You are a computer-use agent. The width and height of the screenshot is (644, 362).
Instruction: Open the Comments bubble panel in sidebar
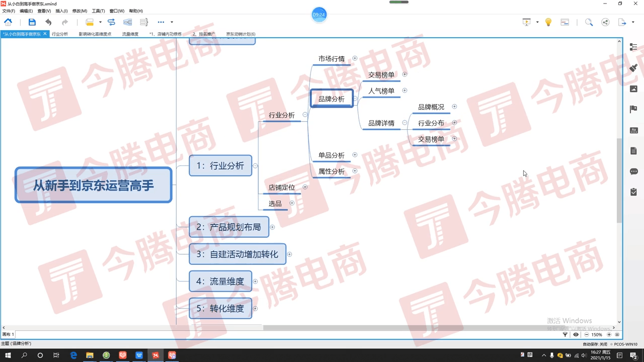[633, 171]
